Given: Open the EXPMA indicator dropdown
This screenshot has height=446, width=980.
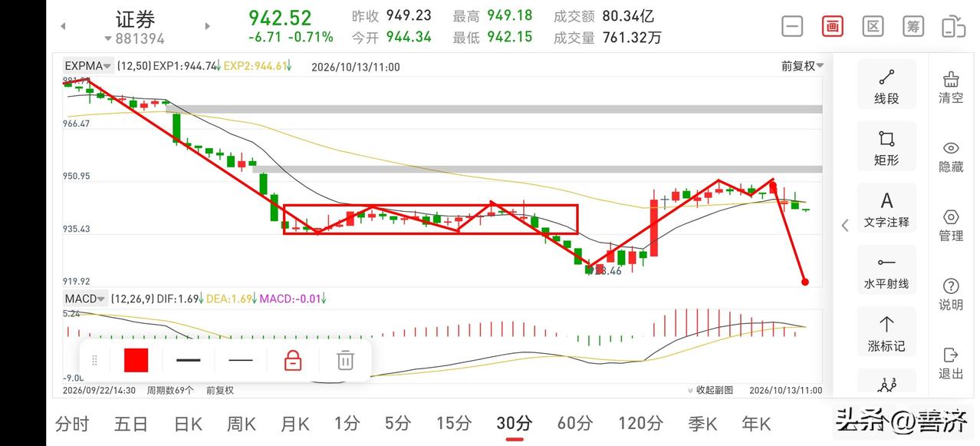Looking at the screenshot, I should coord(88,66).
